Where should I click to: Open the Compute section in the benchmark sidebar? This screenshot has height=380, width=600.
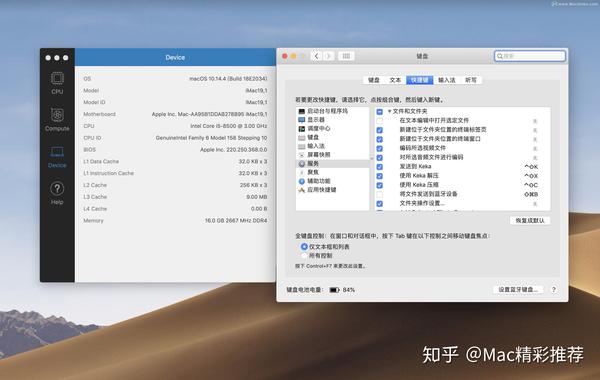coord(57,119)
